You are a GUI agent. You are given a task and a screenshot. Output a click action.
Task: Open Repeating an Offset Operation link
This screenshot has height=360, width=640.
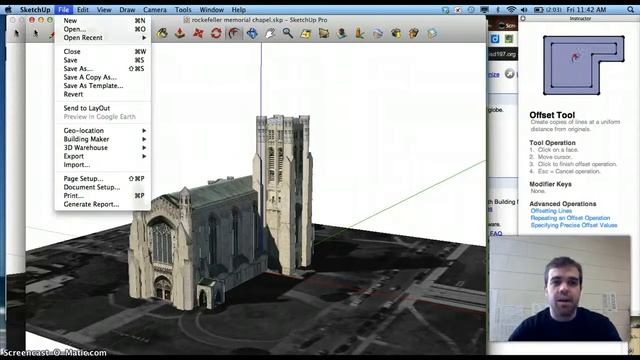tap(570, 218)
